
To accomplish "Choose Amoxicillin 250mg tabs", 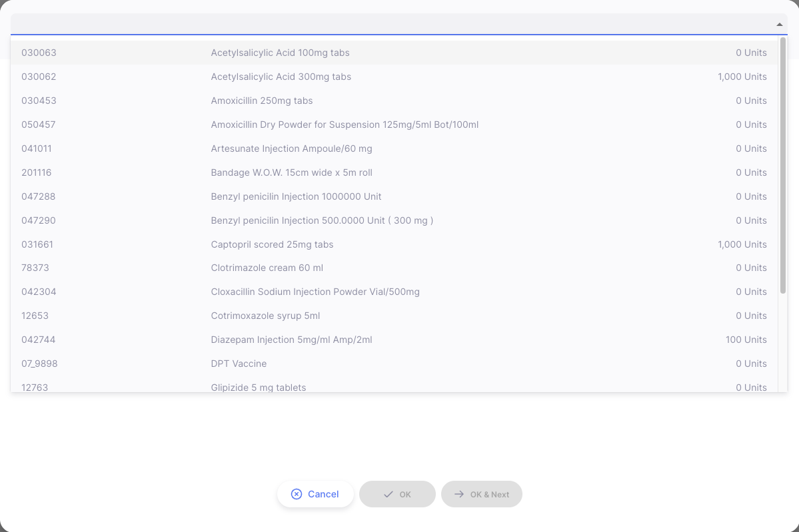I will click(x=395, y=101).
